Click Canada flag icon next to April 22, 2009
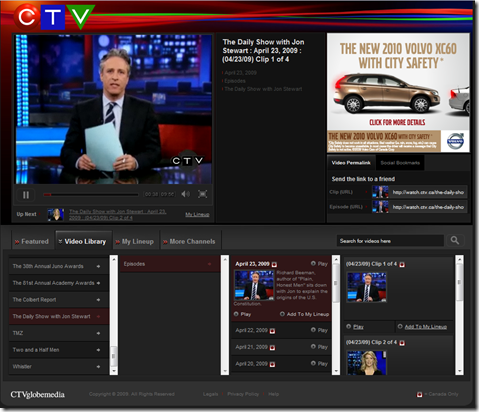 coord(272,331)
